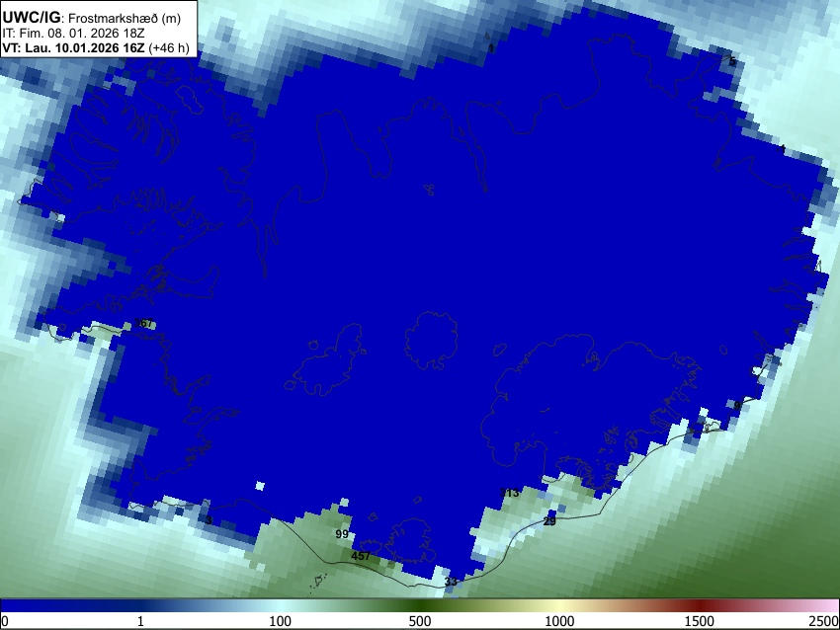This screenshot has width=840, height=630.
Task: Click the map value label '99'
Action: point(342,533)
